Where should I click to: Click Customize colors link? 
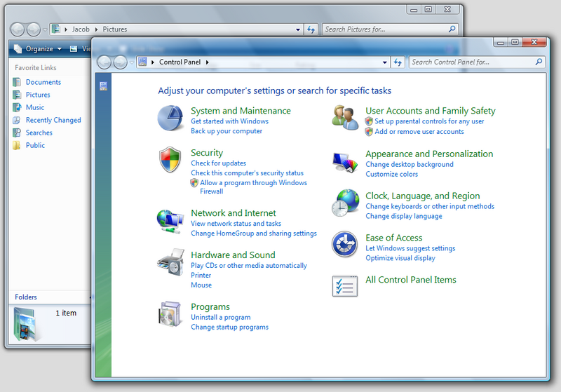[x=391, y=174]
